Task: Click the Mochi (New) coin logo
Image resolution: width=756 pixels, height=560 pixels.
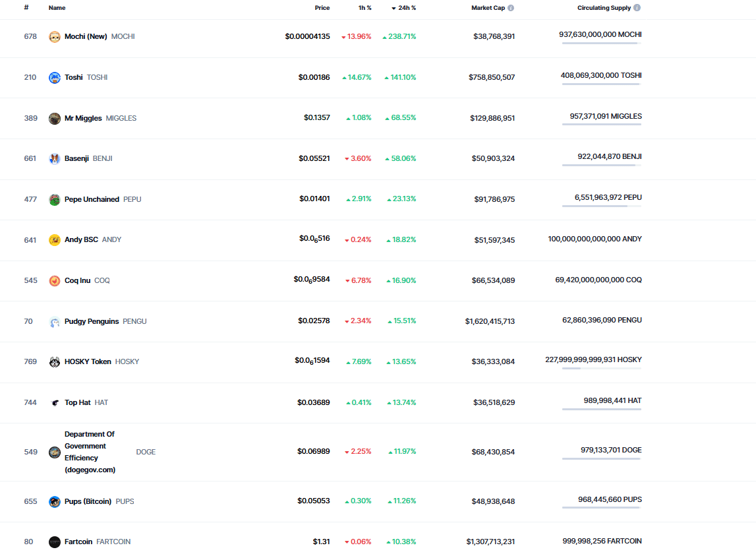Action: tap(55, 37)
